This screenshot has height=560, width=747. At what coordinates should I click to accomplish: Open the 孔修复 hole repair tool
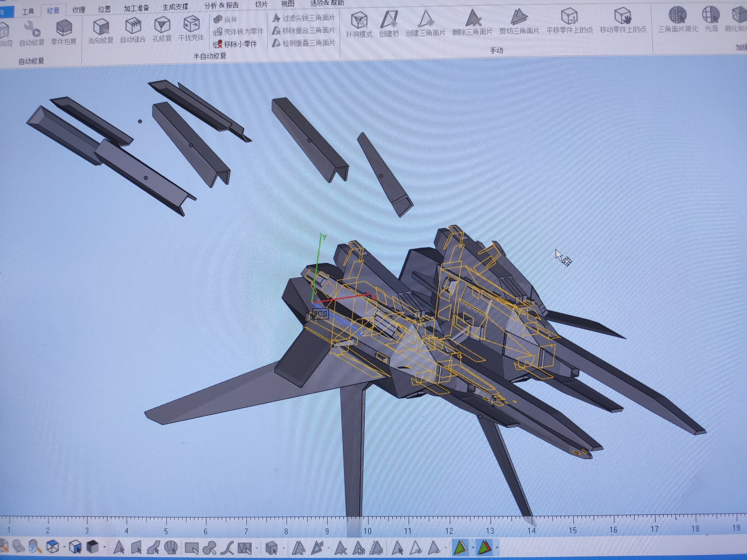(162, 30)
